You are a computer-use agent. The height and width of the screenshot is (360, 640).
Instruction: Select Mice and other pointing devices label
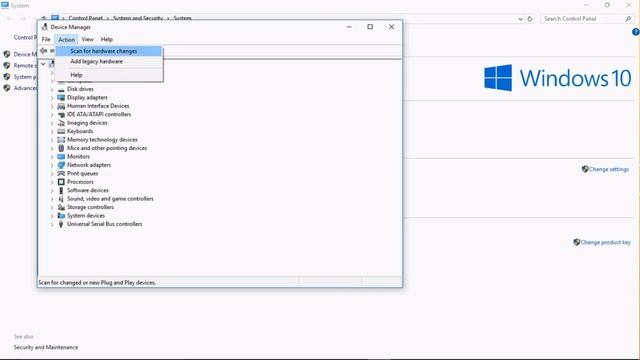[107, 148]
